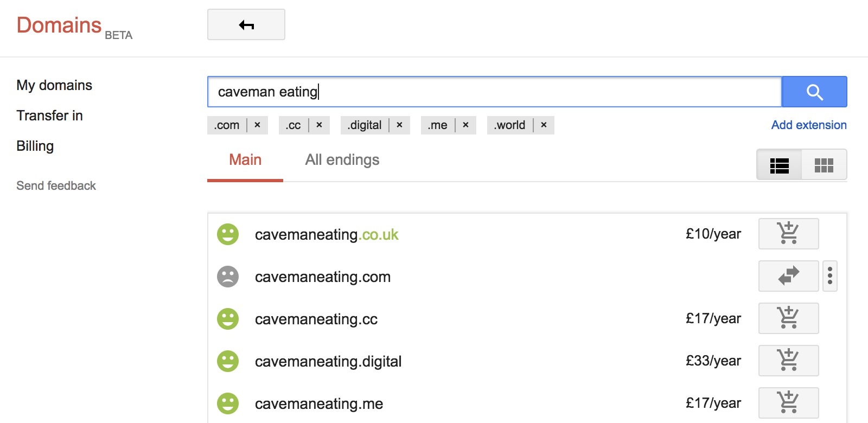Add cavemaneating.co.uk to cart

[788, 234]
